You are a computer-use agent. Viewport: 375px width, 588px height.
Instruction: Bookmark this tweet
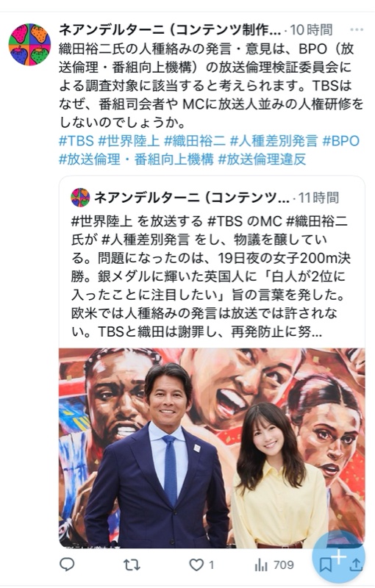coord(326,565)
